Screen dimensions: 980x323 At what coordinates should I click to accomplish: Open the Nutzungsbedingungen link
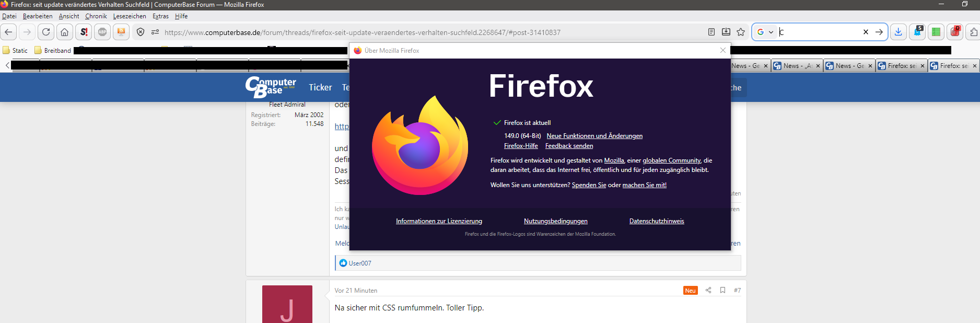pyautogui.click(x=556, y=221)
